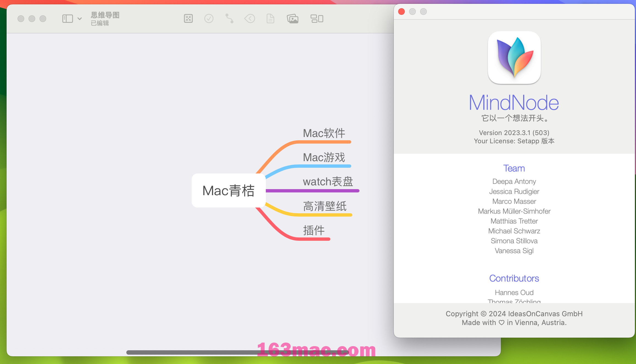Click the name Matthias Tretter
This screenshot has width=636, height=364.
(514, 221)
